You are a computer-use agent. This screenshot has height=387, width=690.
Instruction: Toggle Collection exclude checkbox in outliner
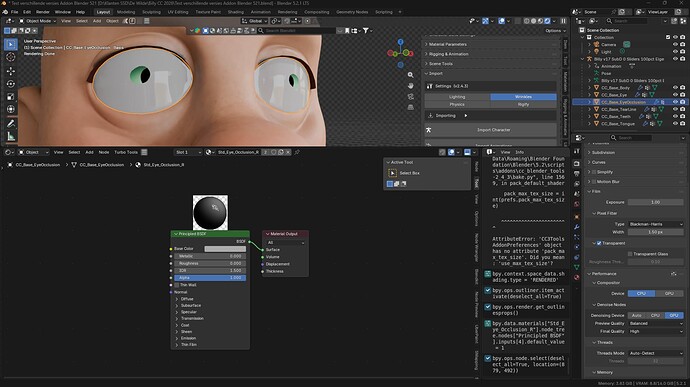tap(668, 37)
